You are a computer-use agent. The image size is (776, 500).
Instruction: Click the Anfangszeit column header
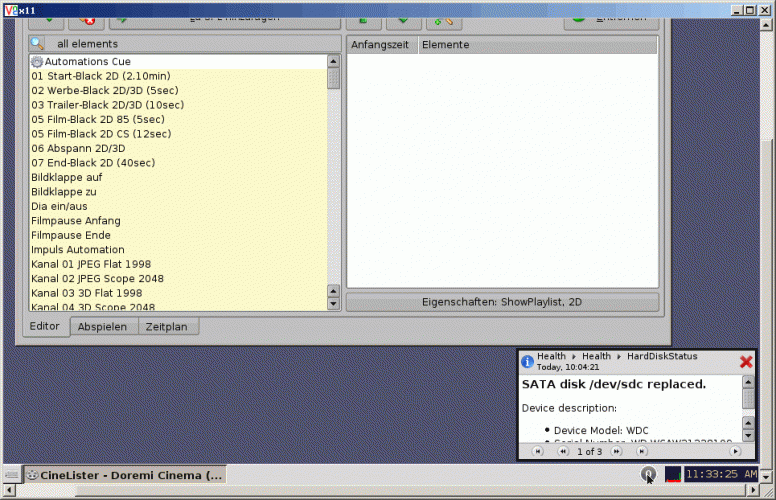[x=381, y=45]
